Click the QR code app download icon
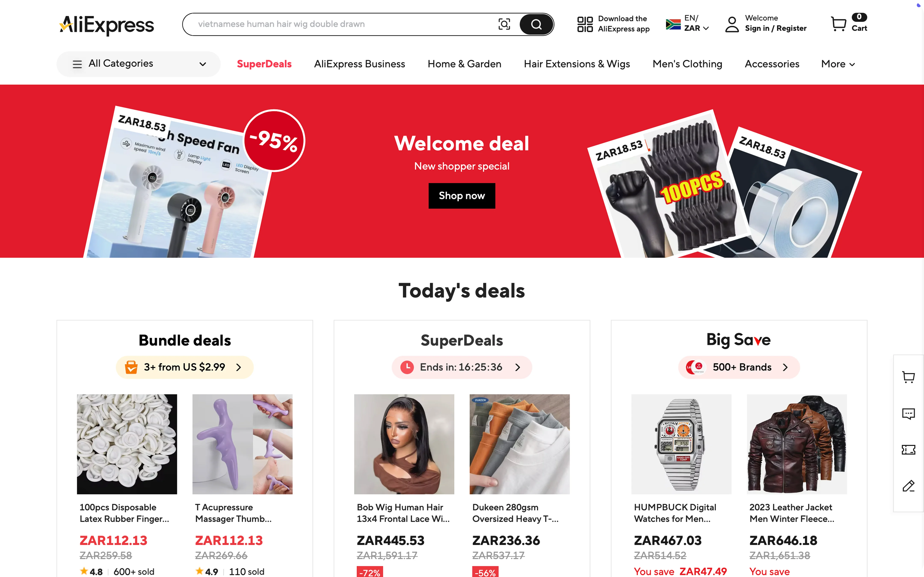The height and width of the screenshot is (577, 924). tap(585, 24)
